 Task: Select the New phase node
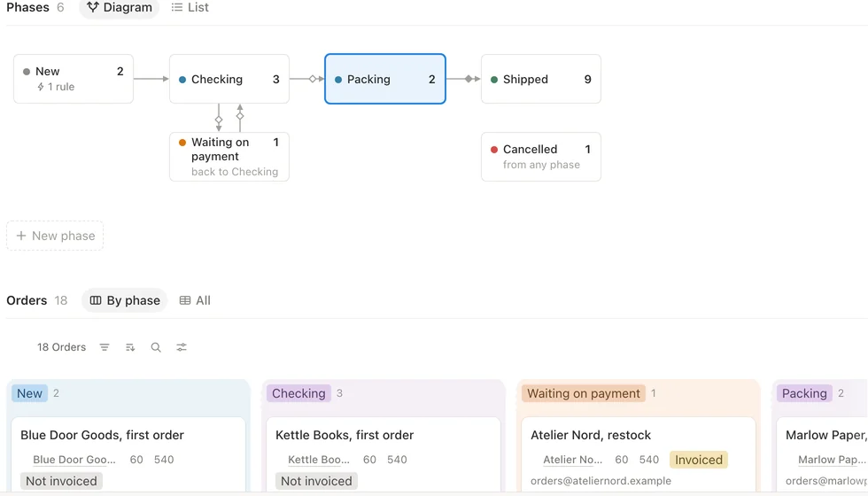(x=73, y=79)
